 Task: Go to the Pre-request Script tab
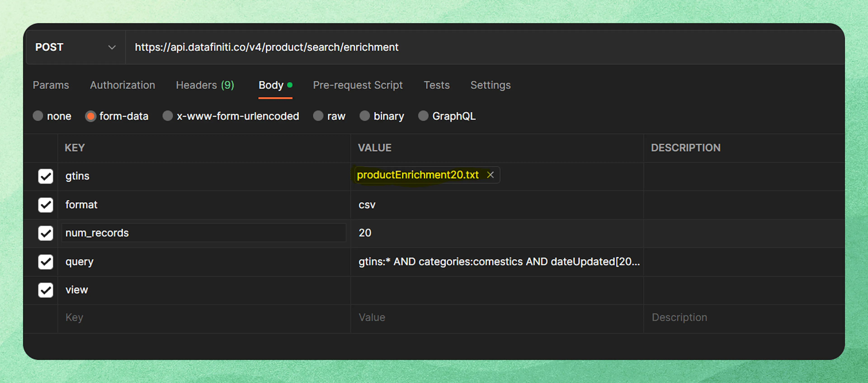tap(358, 85)
